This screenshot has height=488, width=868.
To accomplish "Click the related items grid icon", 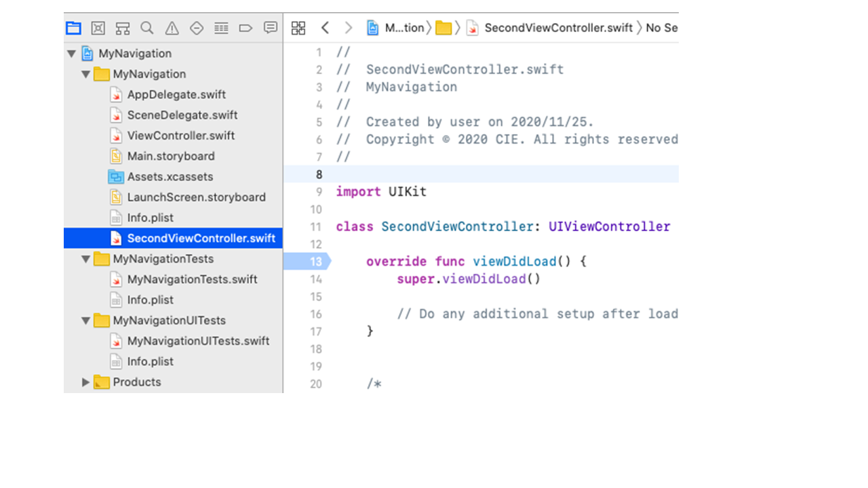I will click(x=298, y=28).
